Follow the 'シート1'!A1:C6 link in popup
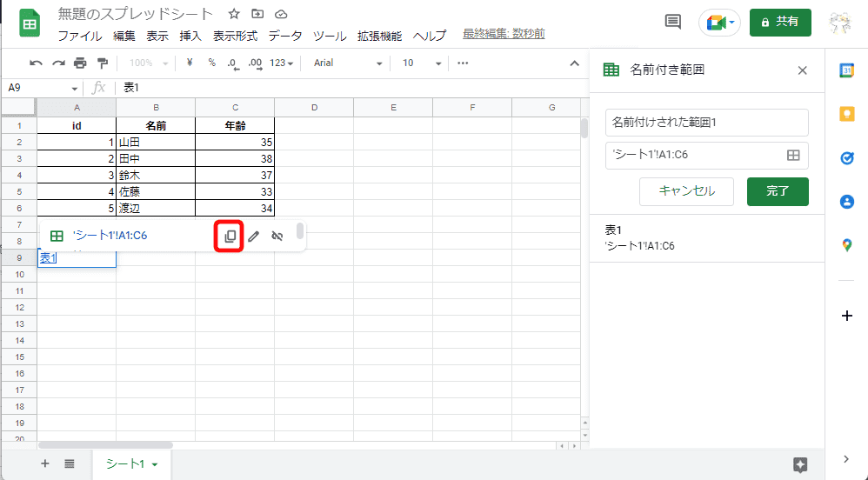The image size is (868, 480). click(110, 236)
